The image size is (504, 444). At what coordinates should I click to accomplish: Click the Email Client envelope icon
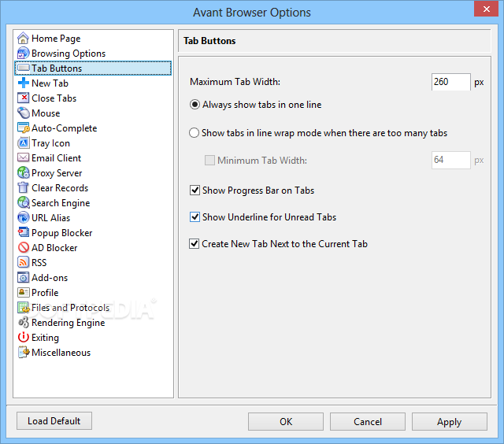23,157
